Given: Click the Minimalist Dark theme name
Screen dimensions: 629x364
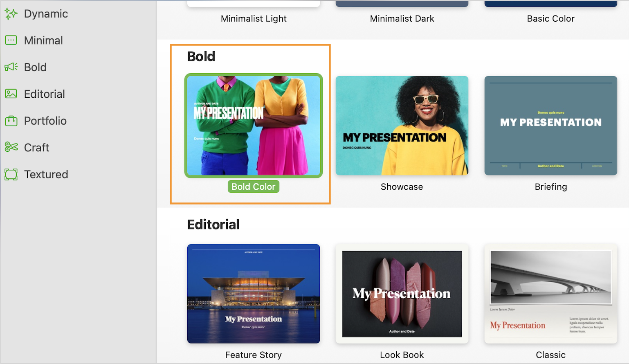Looking at the screenshot, I should coord(402,18).
